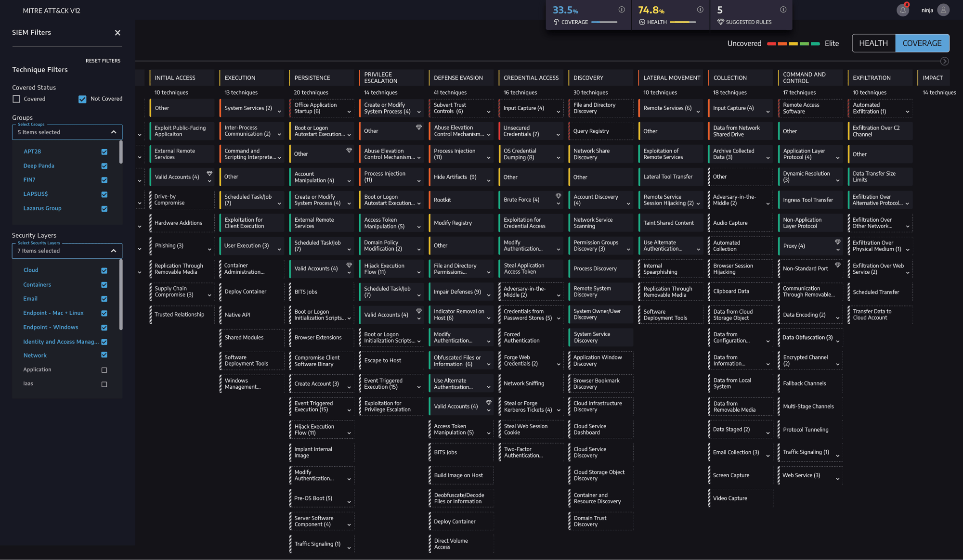The image size is (963, 560).
Task: Open the Lateral Tool Transfer technique card
Action: [670, 177]
